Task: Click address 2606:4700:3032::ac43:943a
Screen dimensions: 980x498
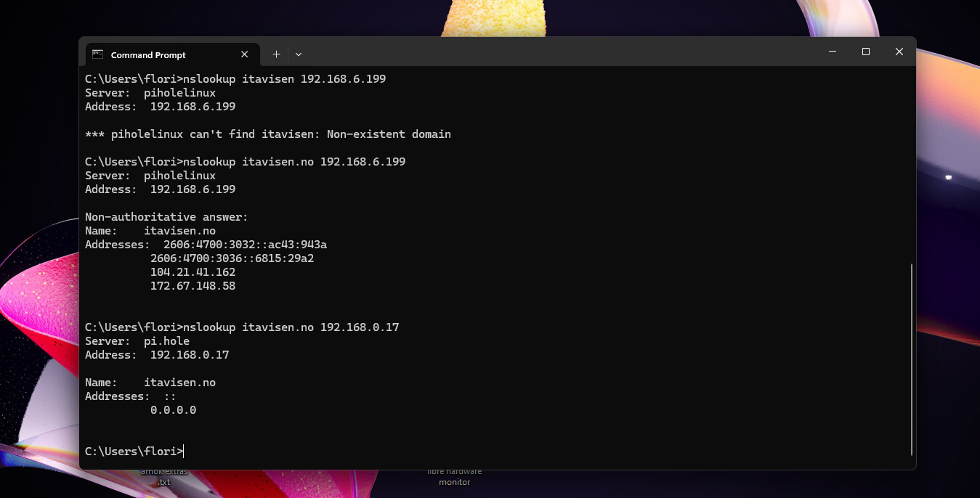Action: (245, 245)
